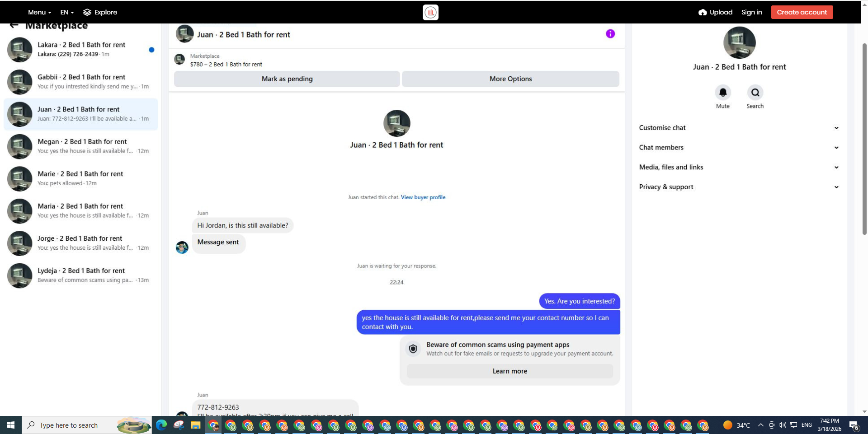Screen dimensions: 868x434
Task: Click the weather 34°C widget
Action: [736, 425]
